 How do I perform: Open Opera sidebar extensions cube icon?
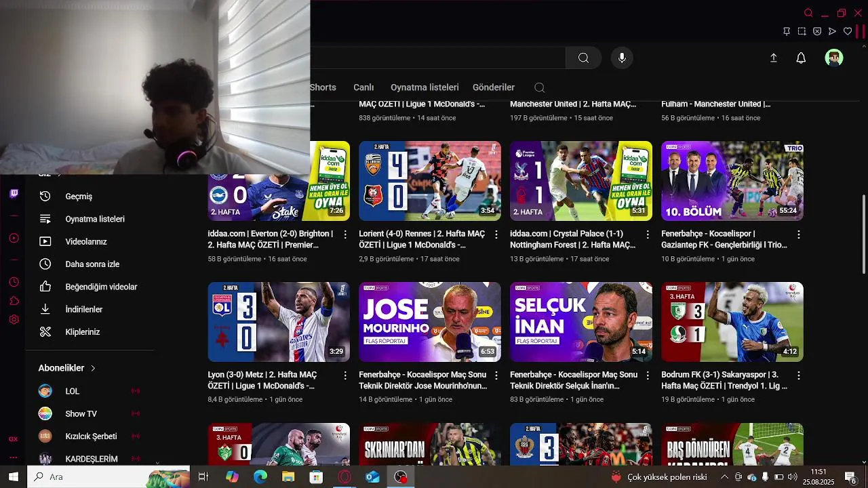click(x=14, y=301)
